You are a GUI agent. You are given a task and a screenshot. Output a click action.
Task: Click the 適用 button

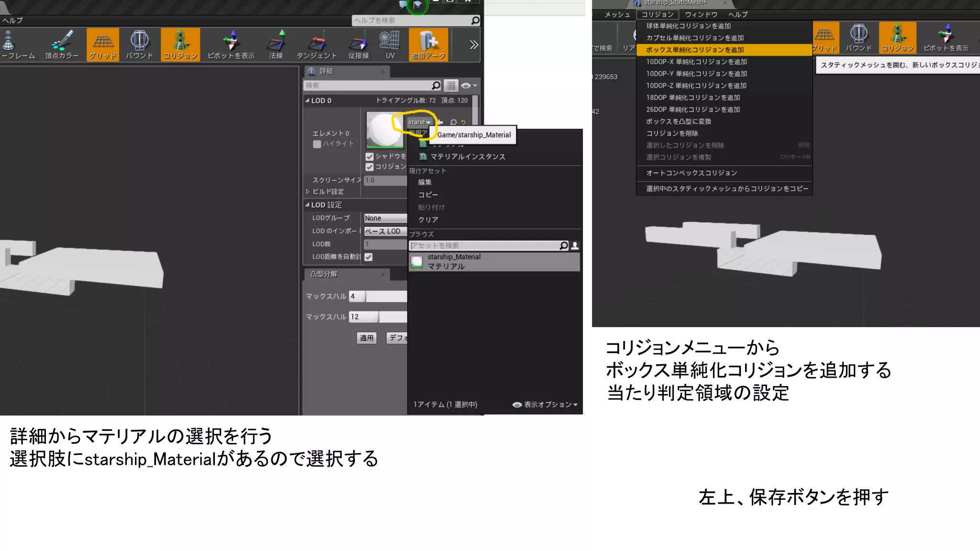coord(367,338)
